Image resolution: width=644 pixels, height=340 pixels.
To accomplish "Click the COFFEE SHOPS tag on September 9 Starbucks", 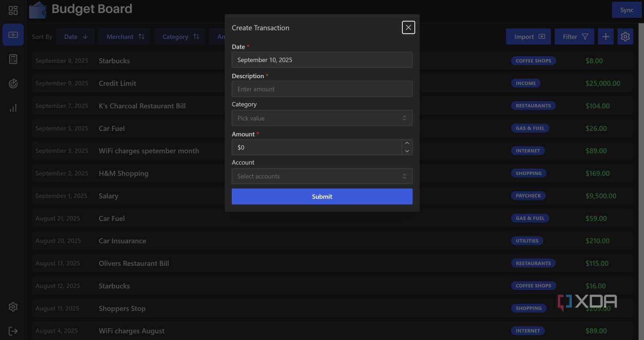I will 533,61.
